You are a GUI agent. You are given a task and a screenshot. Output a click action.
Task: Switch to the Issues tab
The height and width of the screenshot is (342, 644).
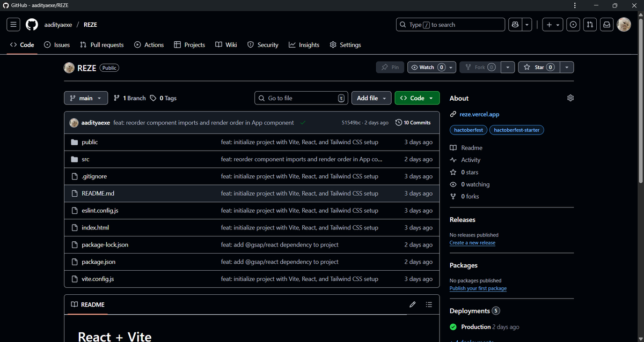[x=57, y=45]
